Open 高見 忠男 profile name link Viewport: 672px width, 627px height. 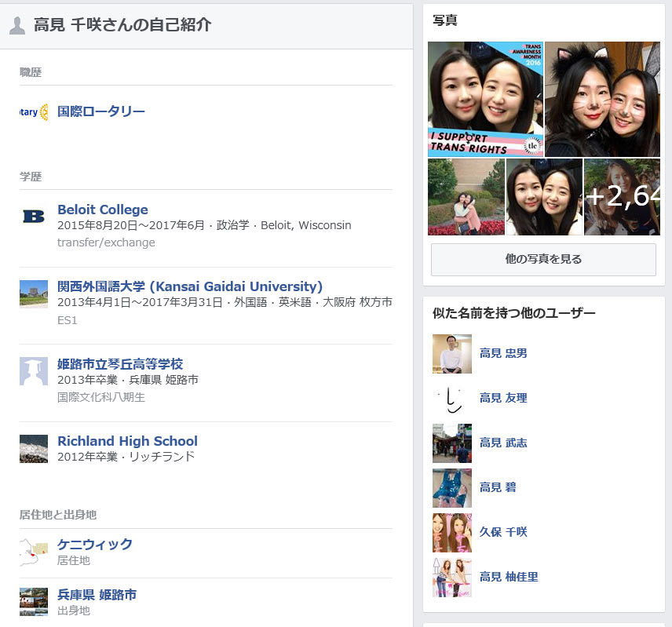pos(503,353)
